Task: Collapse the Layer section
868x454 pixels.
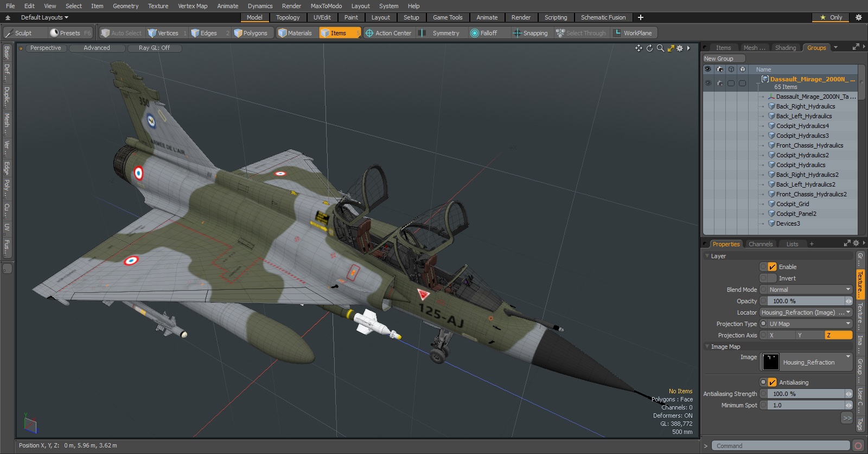Action: 707,255
